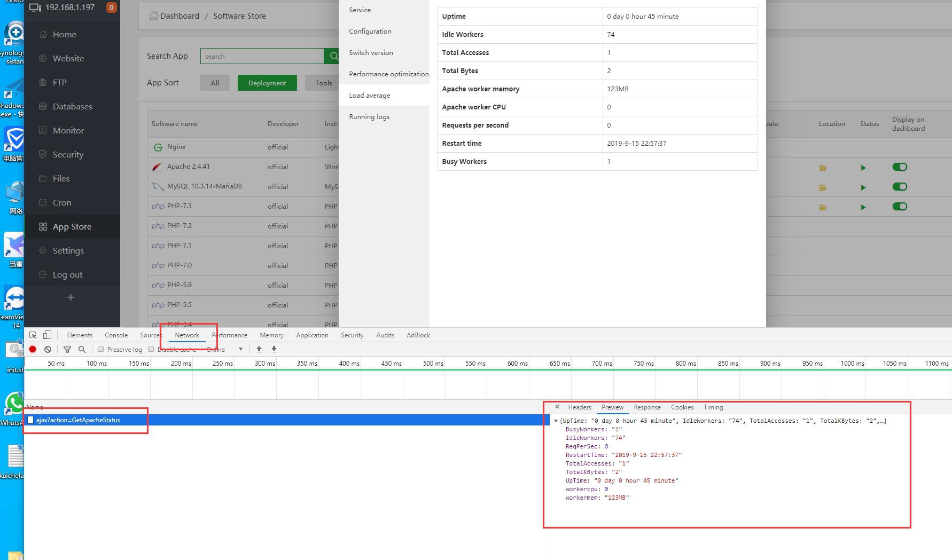Activate the DevTools inspect element picker
This screenshot has height=560, width=952.
[x=33, y=335]
